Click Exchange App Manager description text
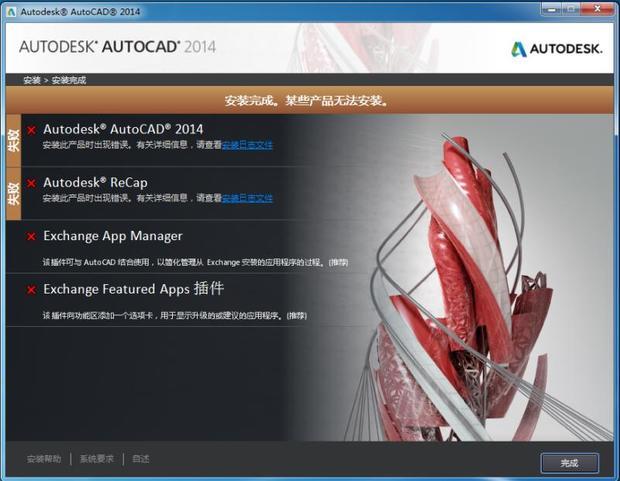620x481 pixels. coord(195,262)
